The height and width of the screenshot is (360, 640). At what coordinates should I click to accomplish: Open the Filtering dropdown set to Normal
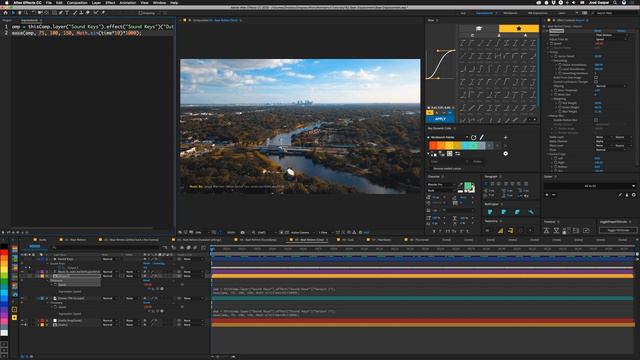click(610, 86)
